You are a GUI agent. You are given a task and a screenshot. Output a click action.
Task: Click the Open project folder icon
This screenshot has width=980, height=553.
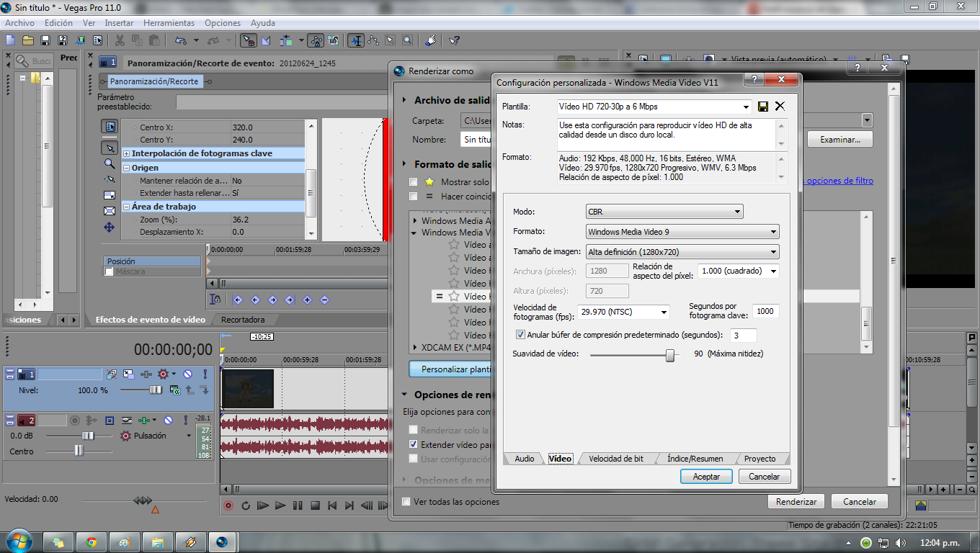(x=27, y=40)
